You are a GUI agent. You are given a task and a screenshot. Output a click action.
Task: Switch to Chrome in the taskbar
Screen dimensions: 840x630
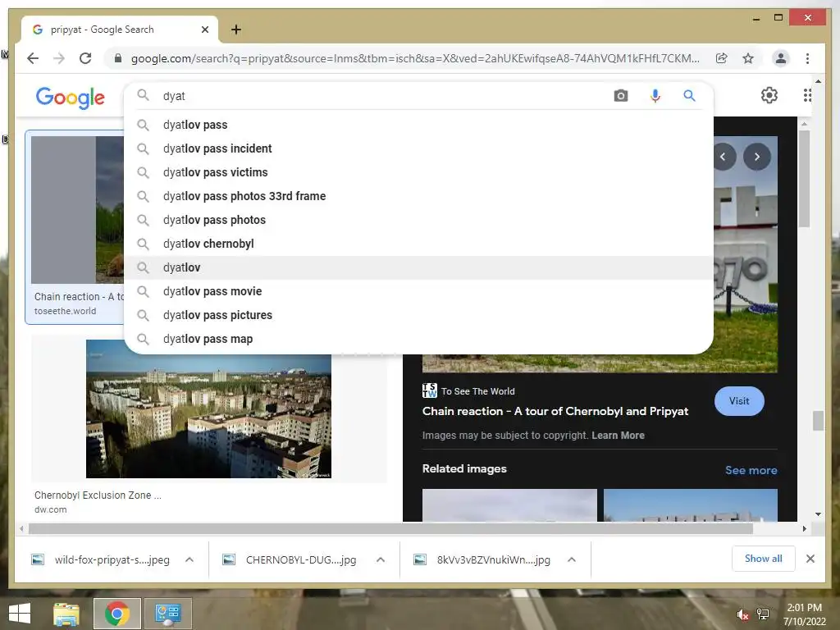click(116, 614)
